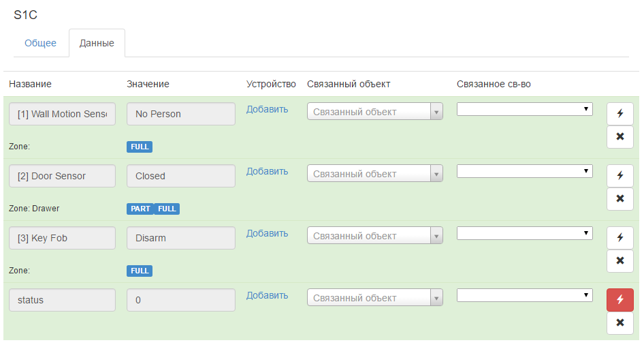Remove the status row with X
644x347 pixels.
[x=619, y=323]
